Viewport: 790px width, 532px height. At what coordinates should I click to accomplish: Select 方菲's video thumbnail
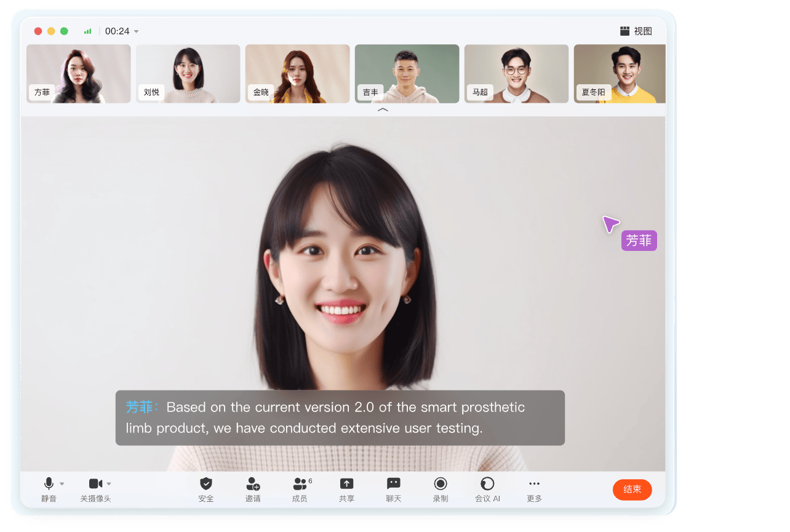tap(79, 74)
